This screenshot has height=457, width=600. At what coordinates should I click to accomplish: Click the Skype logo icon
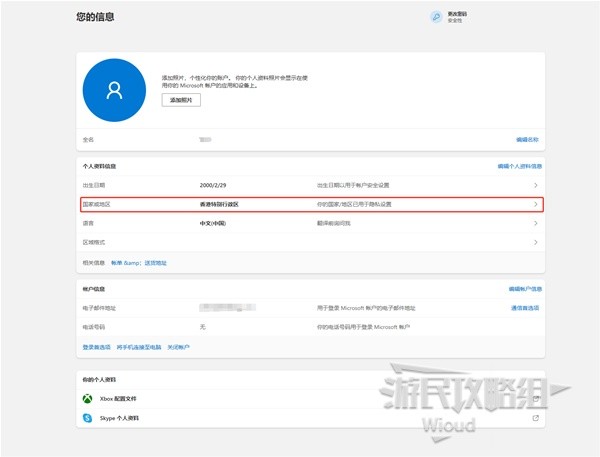[87, 417]
